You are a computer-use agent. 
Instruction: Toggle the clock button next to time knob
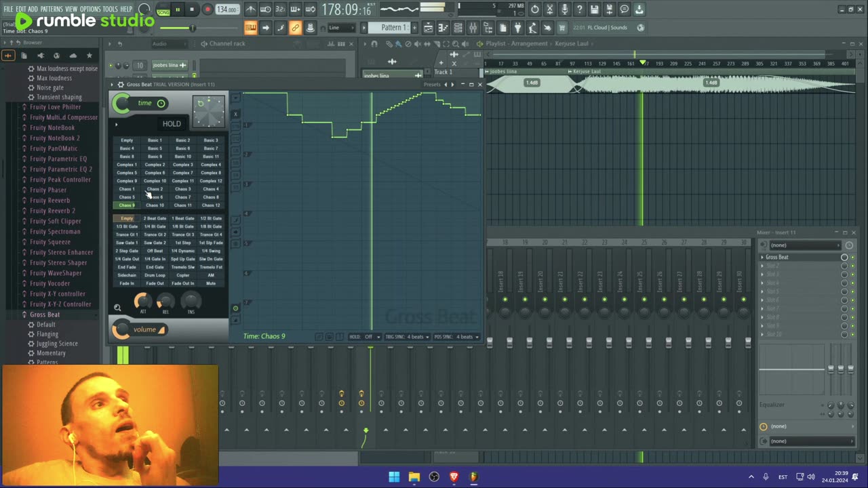click(x=161, y=104)
